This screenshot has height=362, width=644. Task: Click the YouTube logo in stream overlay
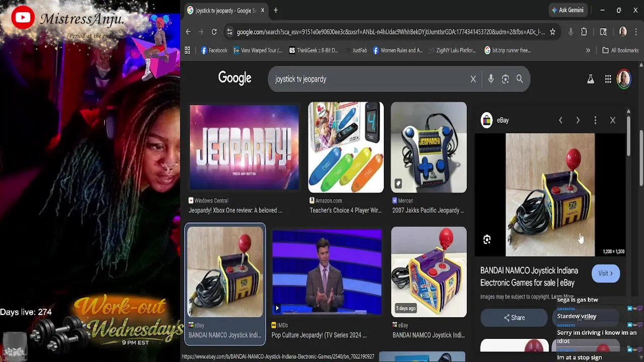[22, 18]
